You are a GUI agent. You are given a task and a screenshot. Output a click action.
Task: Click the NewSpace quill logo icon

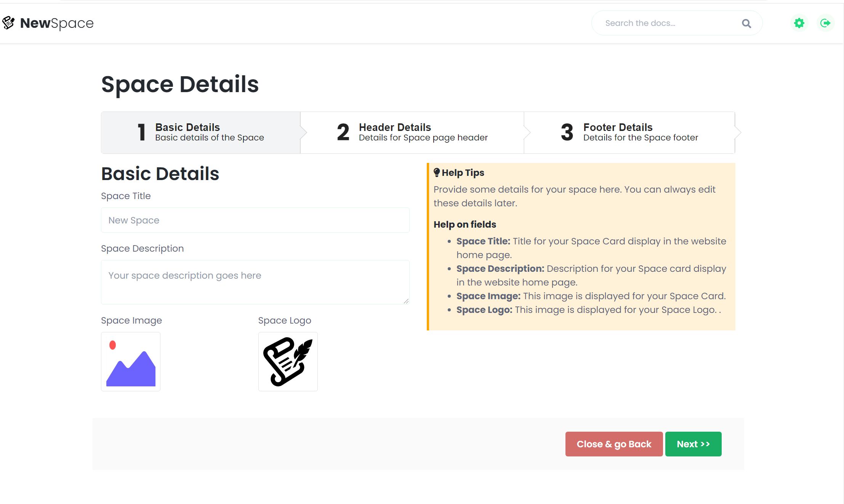click(x=8, y=23)
